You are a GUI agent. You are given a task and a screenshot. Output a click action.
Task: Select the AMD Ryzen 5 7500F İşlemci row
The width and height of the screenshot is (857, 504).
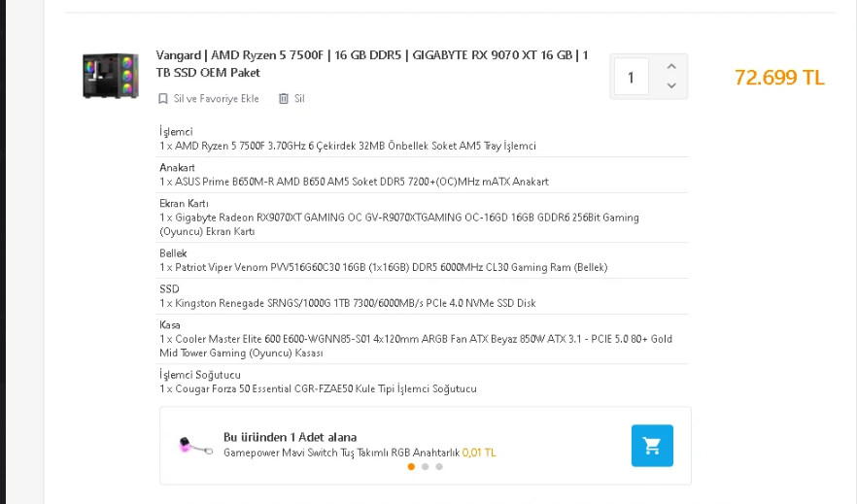click(348, 146)
